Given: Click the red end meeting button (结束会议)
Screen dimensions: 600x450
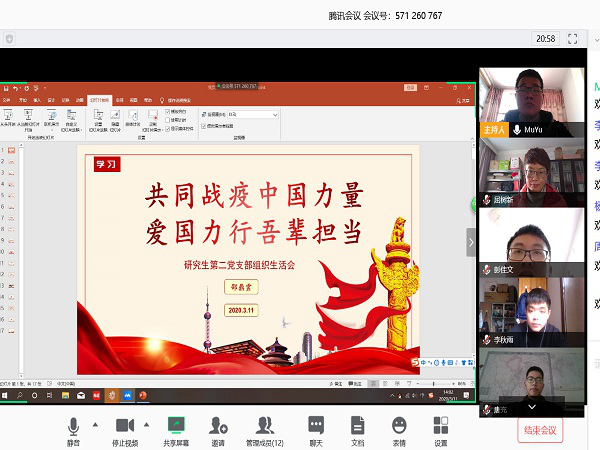Looking at the screenshot, I should (x=541, y=430).
